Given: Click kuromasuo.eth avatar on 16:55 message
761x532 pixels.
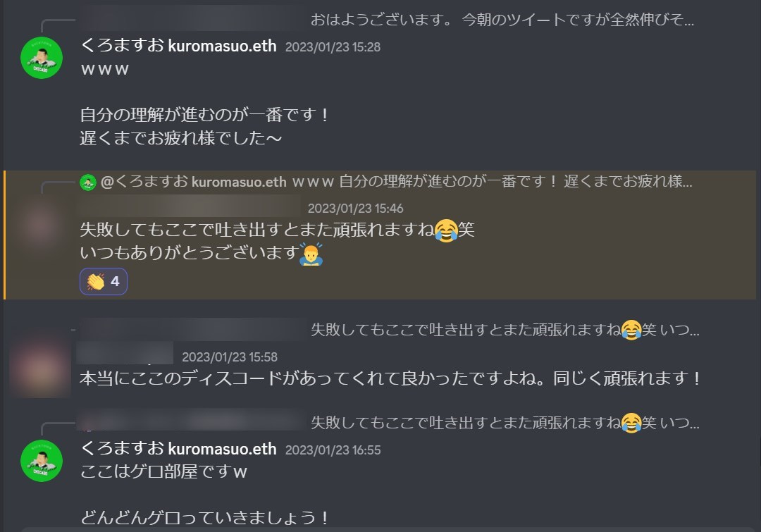Looking at the screenshot, I should (x=42, y=461).
